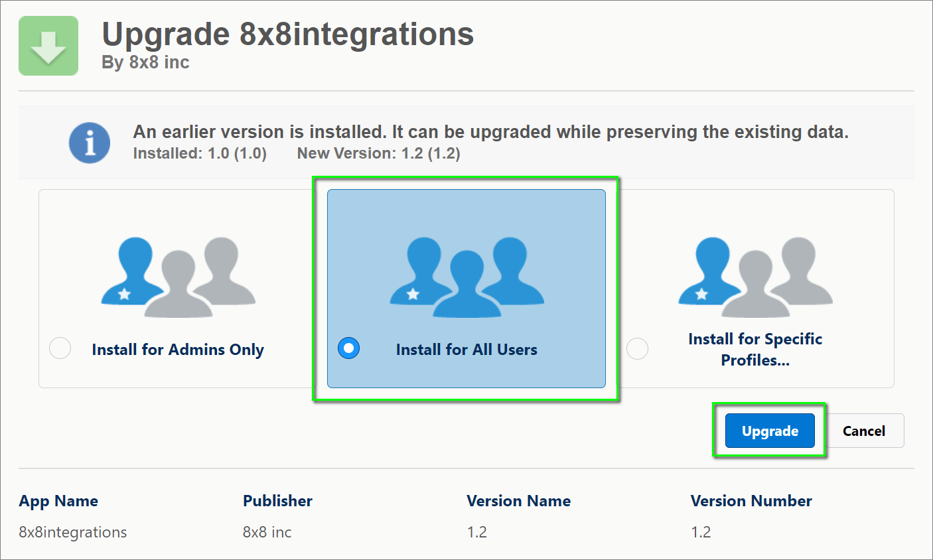Click the 'By 8x8 inc' subtitle
The width and height of the screenshot is (933, 560).
point(145,62)
